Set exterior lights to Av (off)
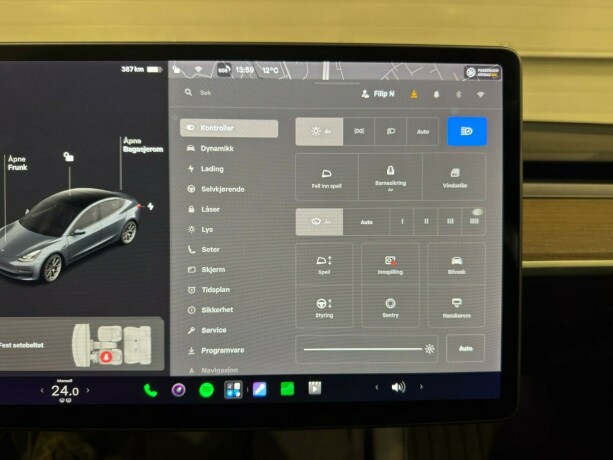The image size is (613, 460). coord(319,131)
